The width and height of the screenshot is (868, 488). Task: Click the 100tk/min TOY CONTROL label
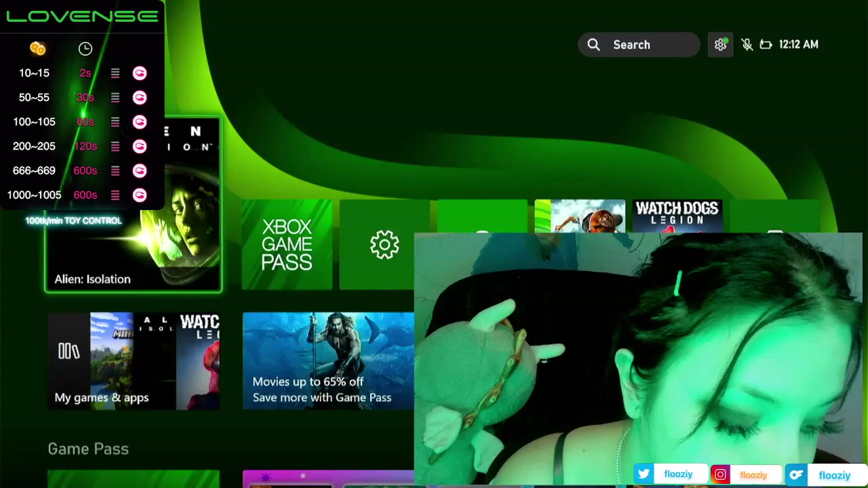click(74, 221)
